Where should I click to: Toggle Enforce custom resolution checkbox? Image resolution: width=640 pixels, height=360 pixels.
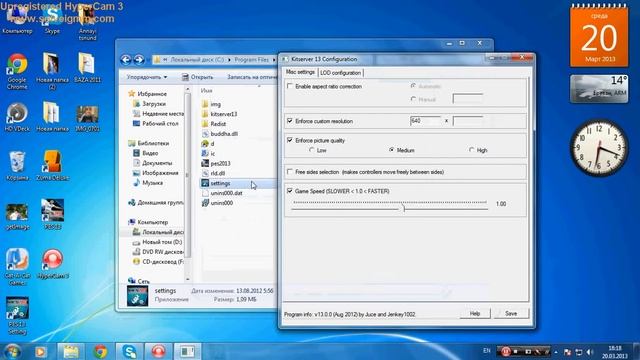point(290,121)
